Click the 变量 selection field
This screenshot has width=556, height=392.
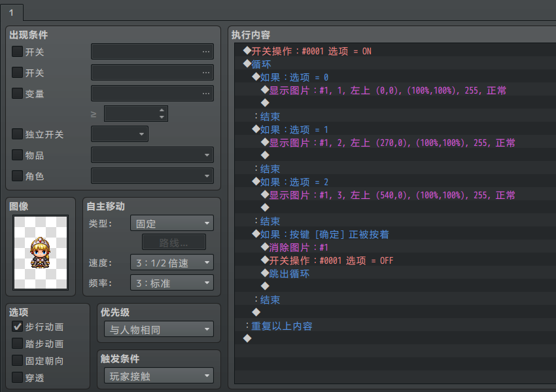[x=152, y=94]
